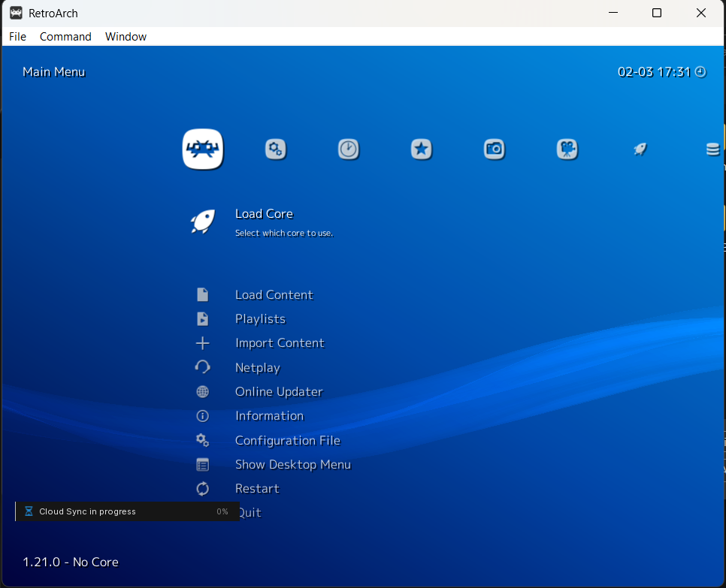Open the Settings gears tab icon
Image resolution: width=726 pixels, height=588 pixels.
click(276, 149)
